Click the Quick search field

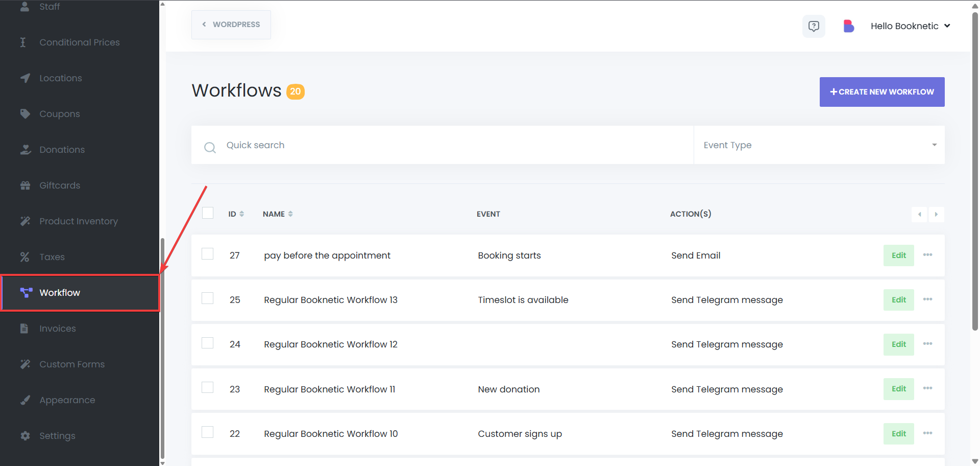[443, 145]
